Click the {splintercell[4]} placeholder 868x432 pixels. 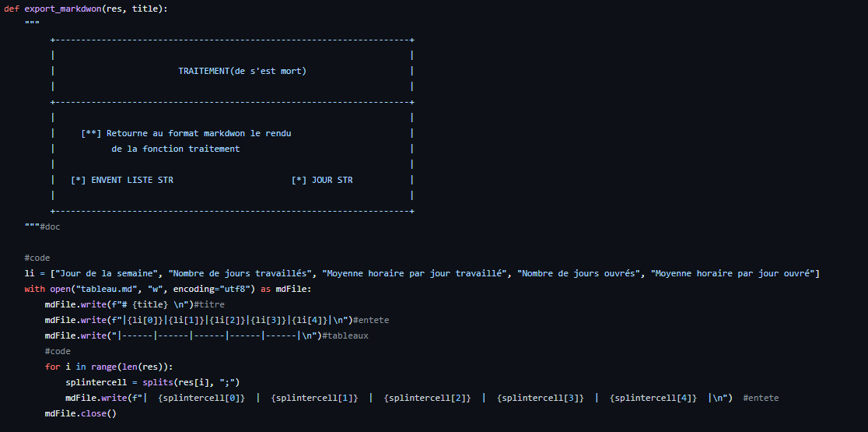tap(653, 397)
